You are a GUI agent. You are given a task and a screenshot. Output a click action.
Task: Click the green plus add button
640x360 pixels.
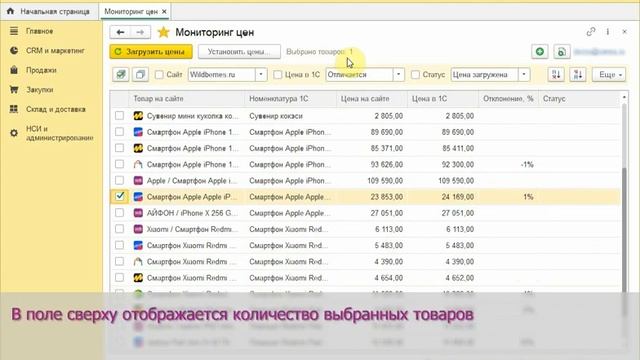540,52
